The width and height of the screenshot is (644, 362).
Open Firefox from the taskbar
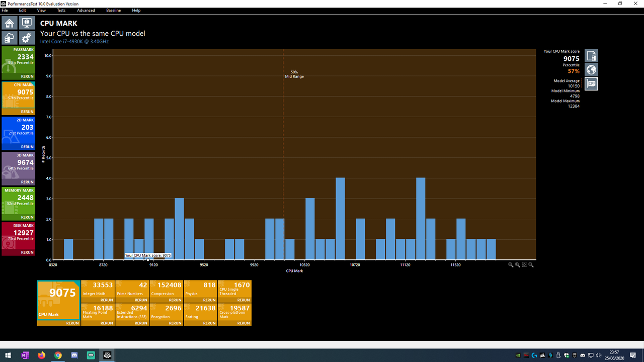coord(41,355)
